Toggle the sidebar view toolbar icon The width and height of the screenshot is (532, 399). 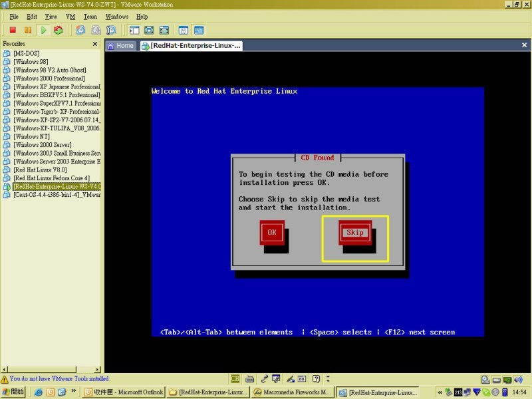click(134, 30)
